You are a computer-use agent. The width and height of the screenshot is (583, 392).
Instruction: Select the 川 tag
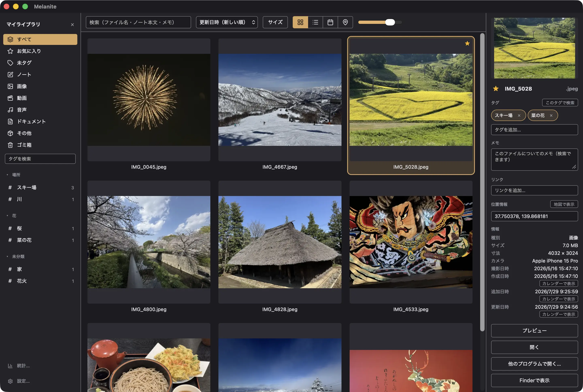click(40, 199)
